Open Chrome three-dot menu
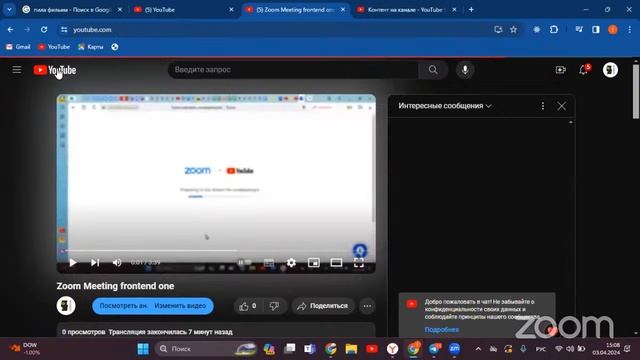 629,29
